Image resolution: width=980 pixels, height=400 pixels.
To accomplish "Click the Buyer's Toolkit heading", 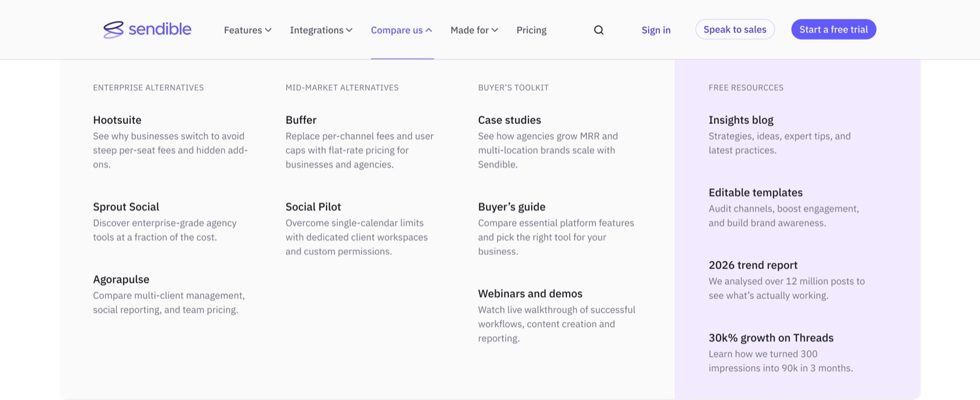I will [513, 87].
